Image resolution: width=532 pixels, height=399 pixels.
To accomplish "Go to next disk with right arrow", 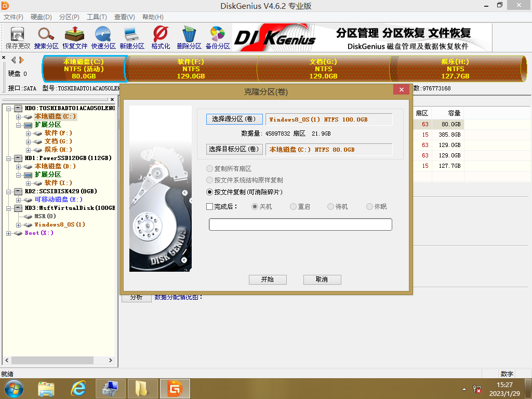I will click(22, 60).
